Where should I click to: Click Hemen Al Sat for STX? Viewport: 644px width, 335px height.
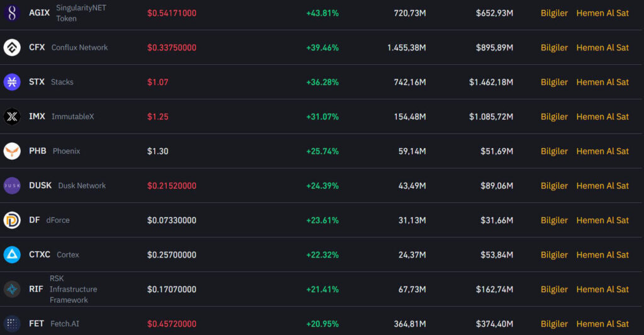602,82
